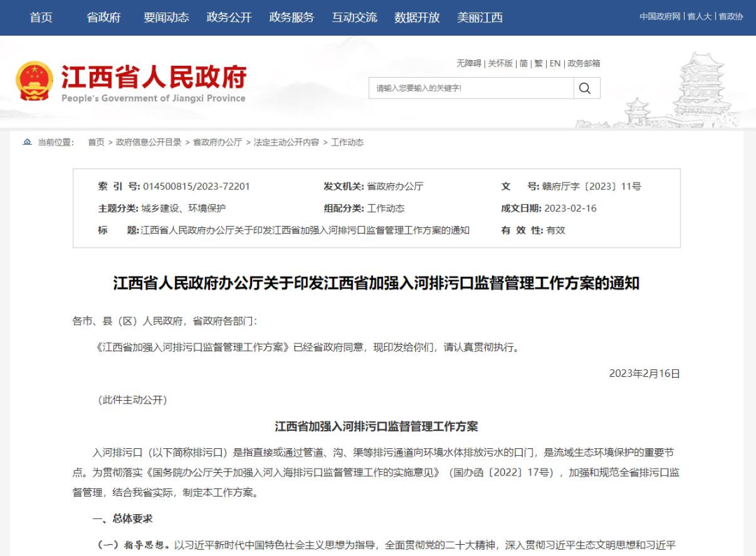Screen dimensions: 756x556
Task: Focus the keyword search input field
Action: [471, 88]
